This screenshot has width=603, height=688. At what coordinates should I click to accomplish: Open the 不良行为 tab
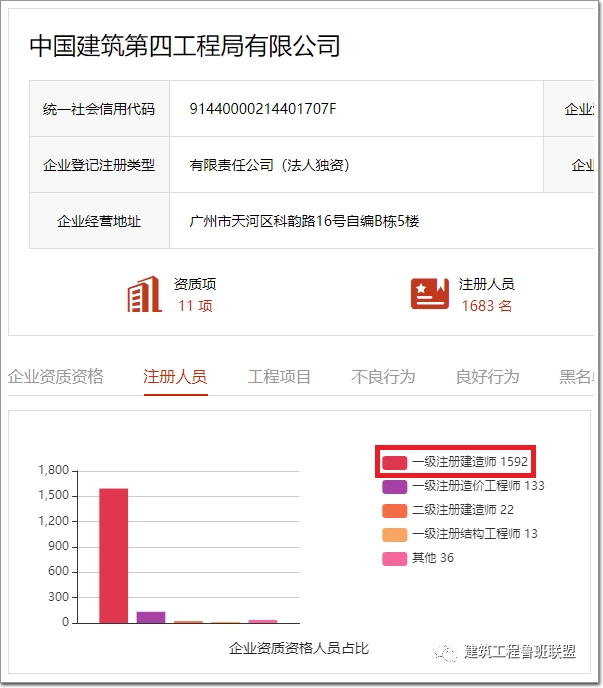point(383,376)
